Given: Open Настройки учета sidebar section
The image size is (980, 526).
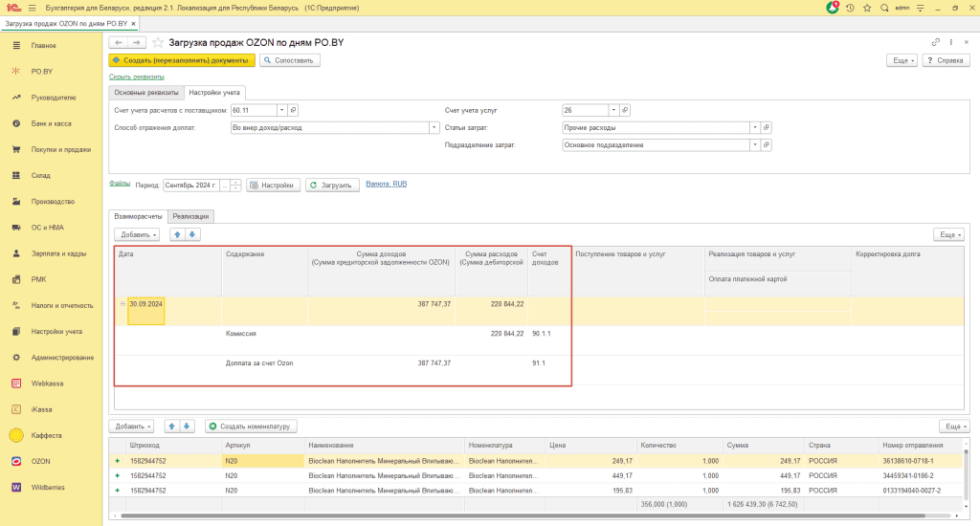Looking at the screenshot, I should coord(56,332).
